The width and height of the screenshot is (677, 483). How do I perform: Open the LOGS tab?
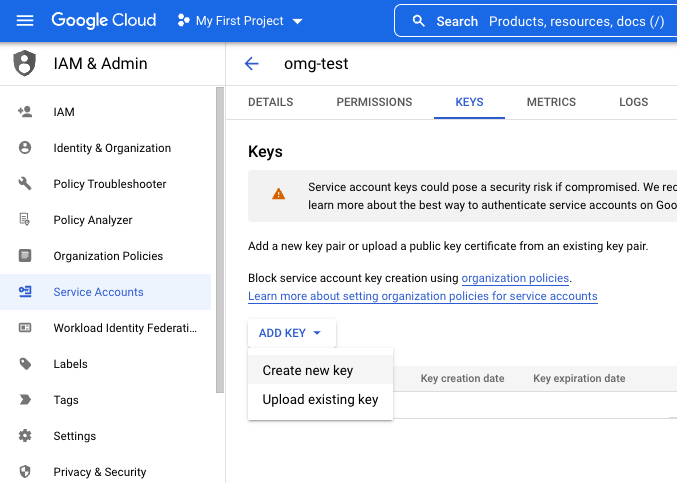tap(633, 102)
